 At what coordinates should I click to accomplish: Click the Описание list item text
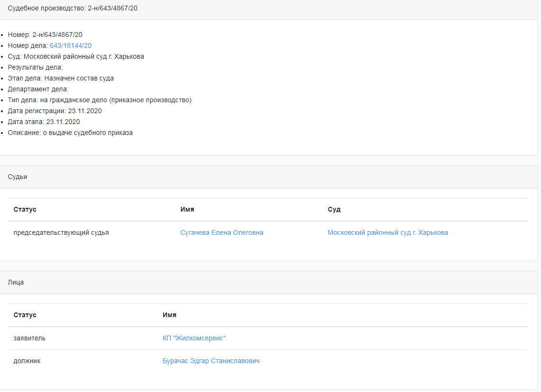point(70,133)
